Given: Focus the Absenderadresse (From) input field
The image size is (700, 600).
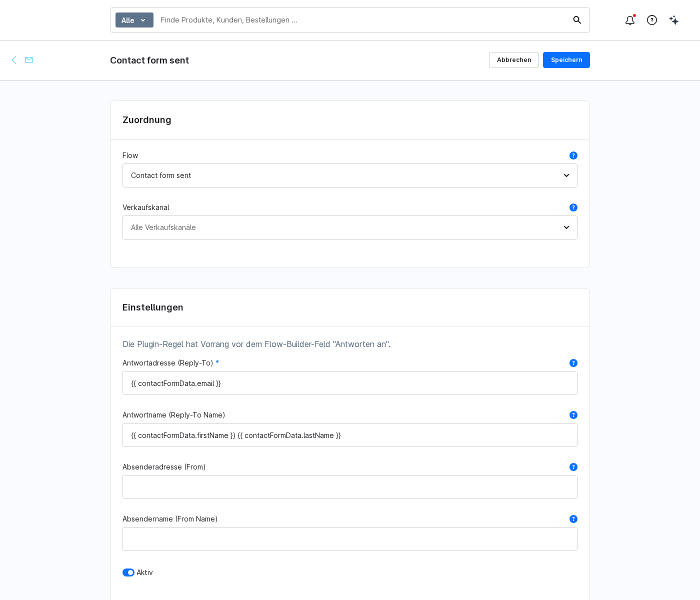Looking at the screenshot, I should click(x=350, y=487).
